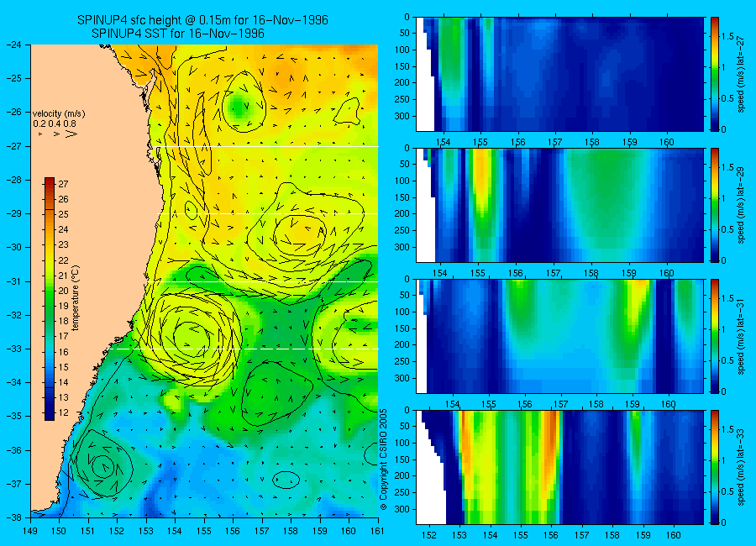
Task: Click the largest 0.8 m/s legend arrow
Action: (71, 134)
